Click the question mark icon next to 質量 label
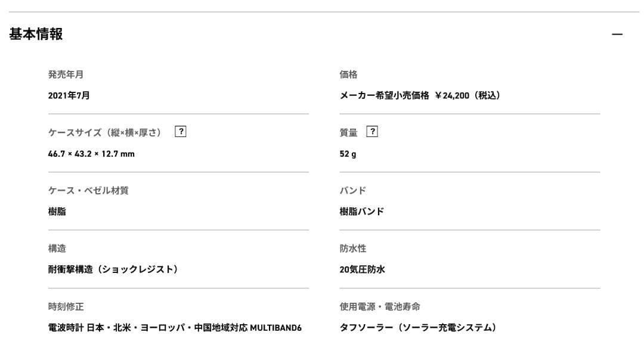Viewport: 644px width, 348px height. click(373, 131)
